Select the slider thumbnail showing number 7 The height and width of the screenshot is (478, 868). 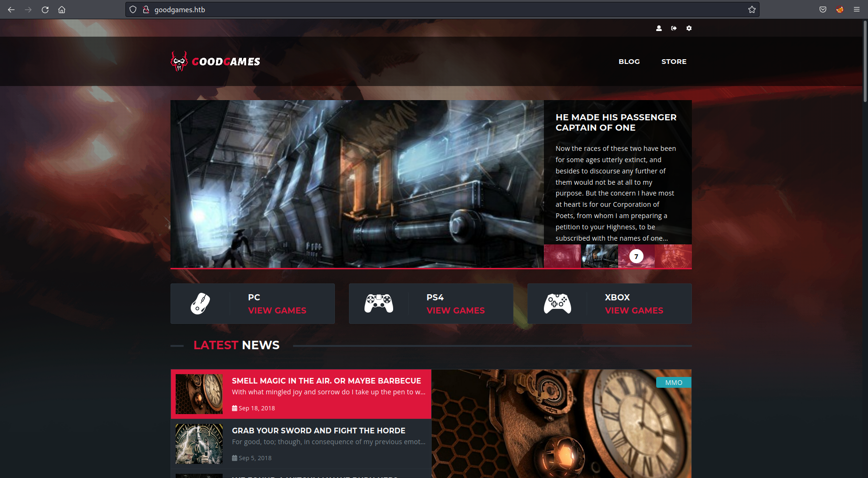pos(636,256)
